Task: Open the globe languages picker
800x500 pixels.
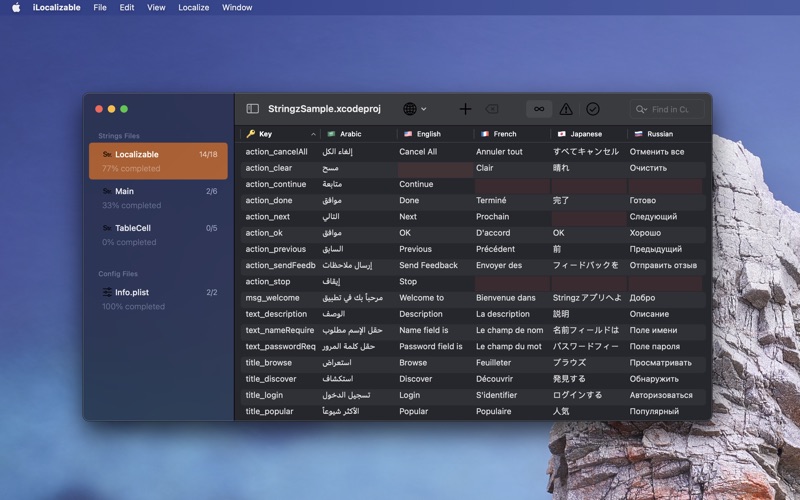Action: tap(414, 109)
